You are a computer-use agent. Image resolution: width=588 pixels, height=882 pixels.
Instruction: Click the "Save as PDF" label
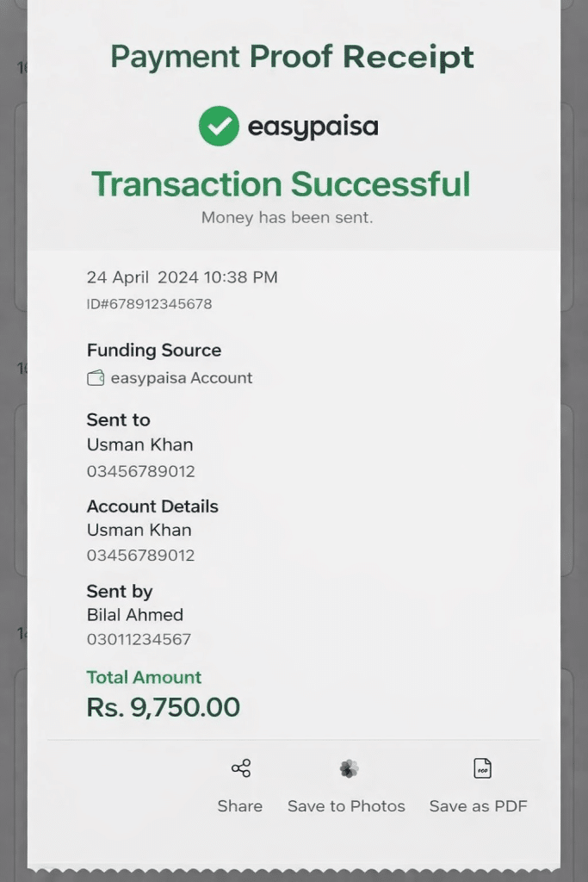[x=478, y=806]
